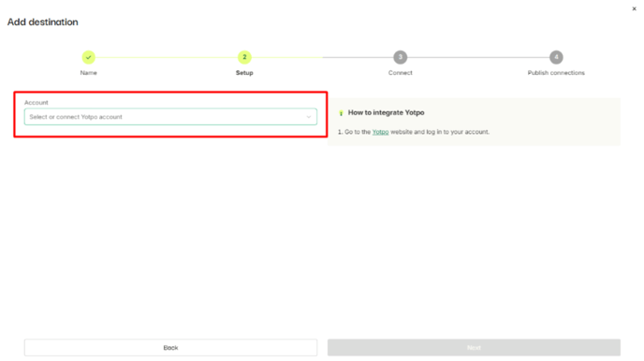The image size is (644, 361).
Task: Click the Setup step label
Action: tap(244, 73)
